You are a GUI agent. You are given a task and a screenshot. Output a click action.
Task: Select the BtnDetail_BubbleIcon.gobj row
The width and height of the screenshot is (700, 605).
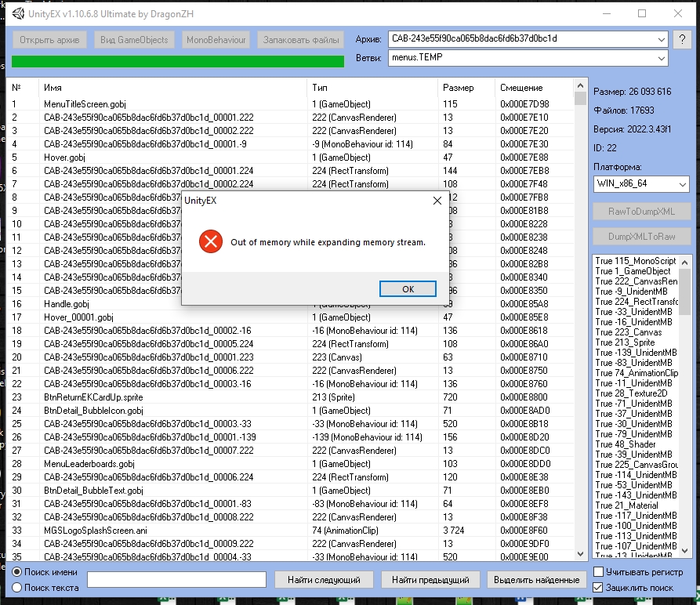(290, 411)
